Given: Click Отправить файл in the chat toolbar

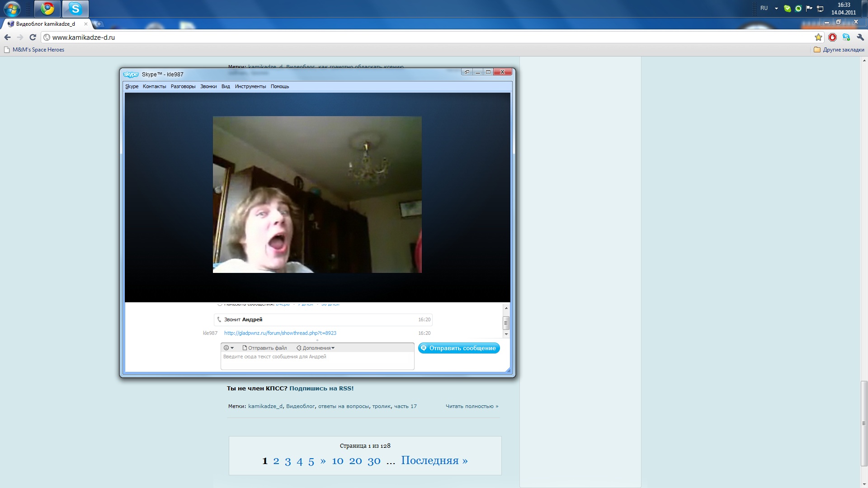Looking at the screenshot, I should 265,348.
